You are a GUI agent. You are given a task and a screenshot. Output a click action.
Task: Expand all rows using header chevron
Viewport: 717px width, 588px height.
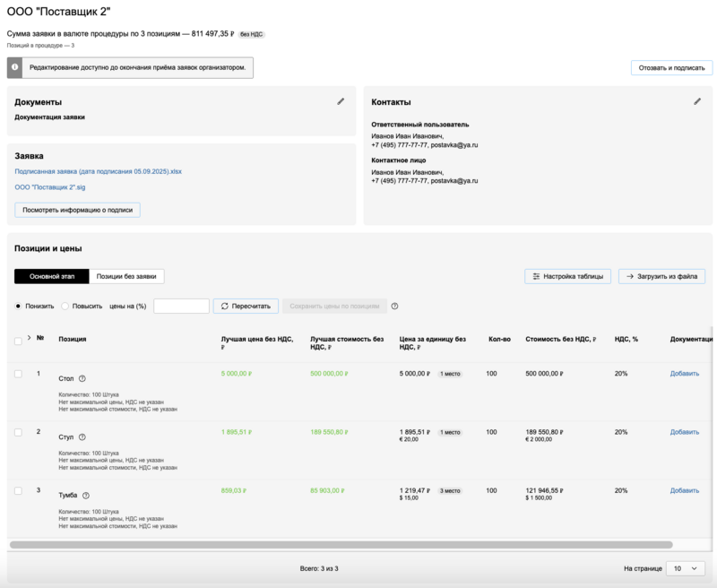click(x=30, y=338)
